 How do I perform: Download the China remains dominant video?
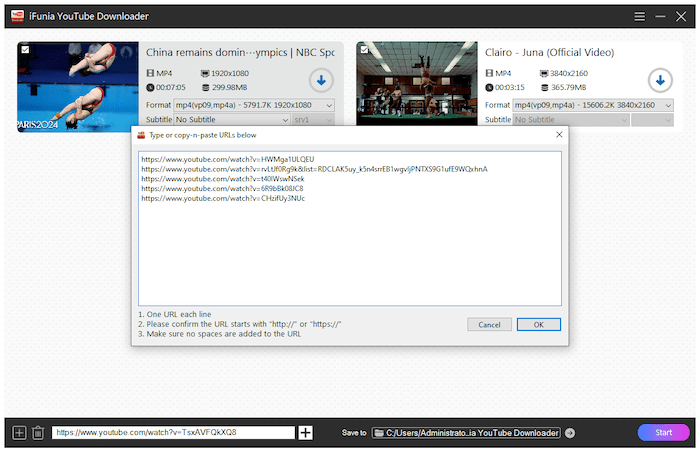pyautogui.click(x=320, y=80)
